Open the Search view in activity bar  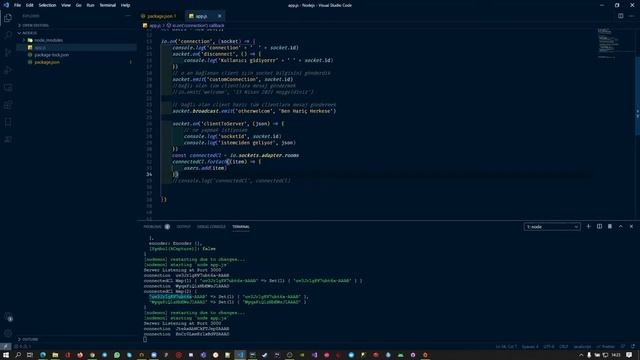pyautogui.click(x=8, y=35)
